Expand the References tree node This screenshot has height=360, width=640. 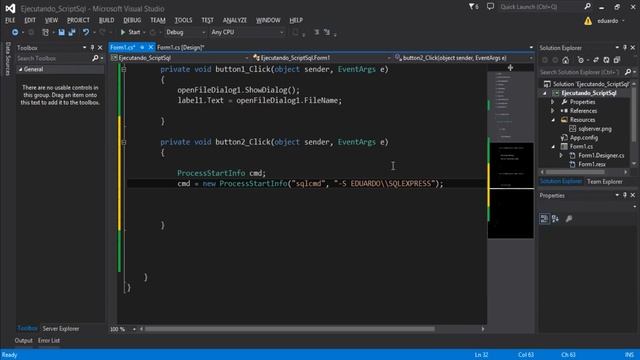553,111
